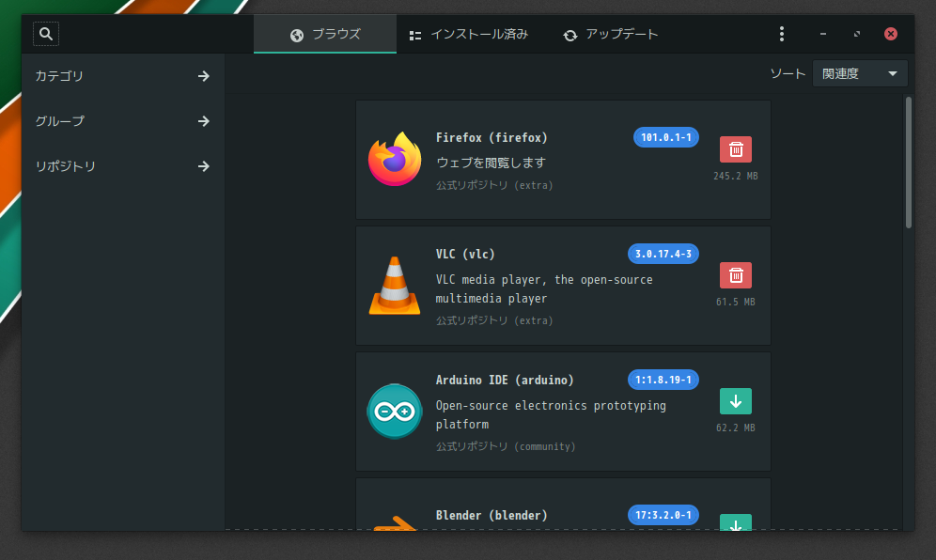Install Blender with the download button

pyautogui.click(x=736, y=522)
